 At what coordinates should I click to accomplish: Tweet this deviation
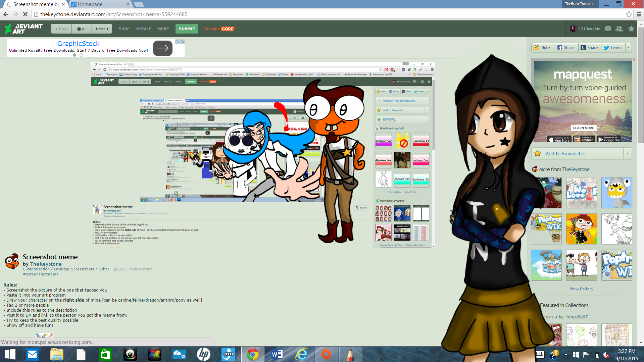pyautogui.click(x=613, y=48)
